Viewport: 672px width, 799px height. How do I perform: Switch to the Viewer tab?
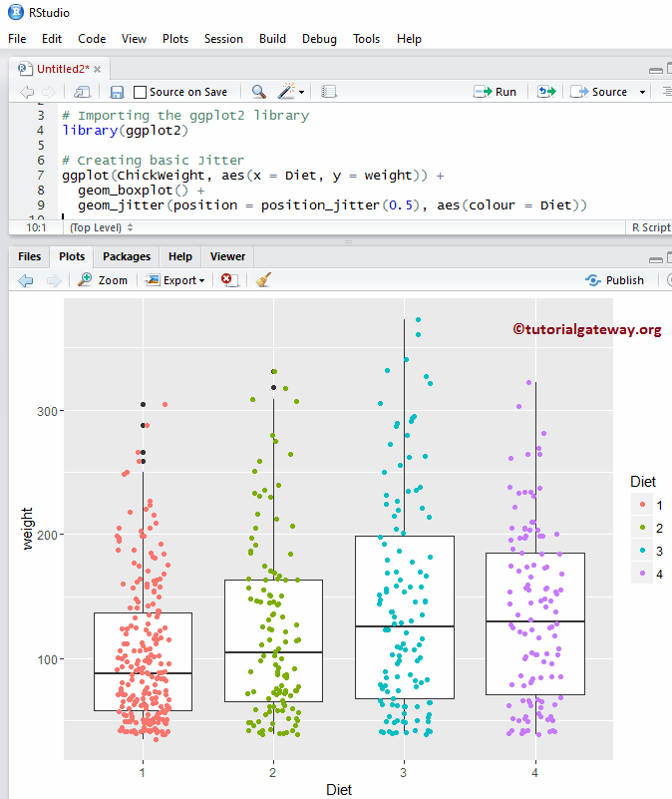click(227, 256)
